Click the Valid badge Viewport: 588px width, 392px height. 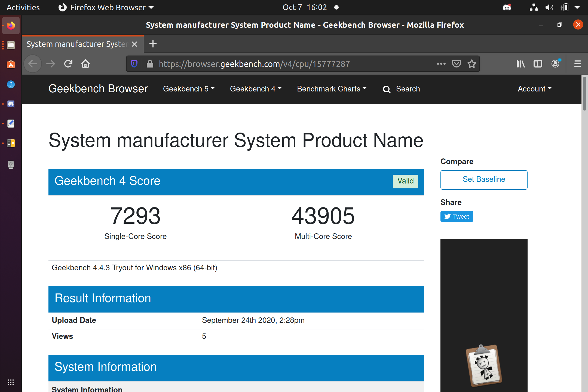[405, 181]
